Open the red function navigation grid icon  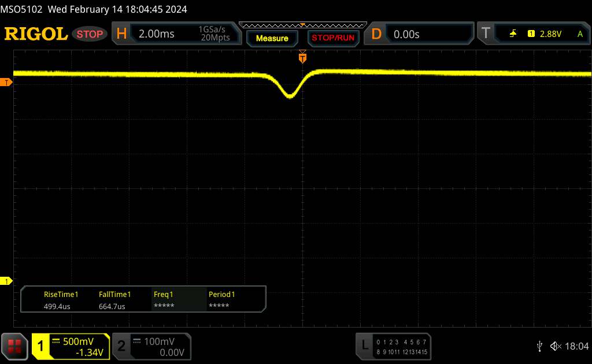click(x=14, y=346)
